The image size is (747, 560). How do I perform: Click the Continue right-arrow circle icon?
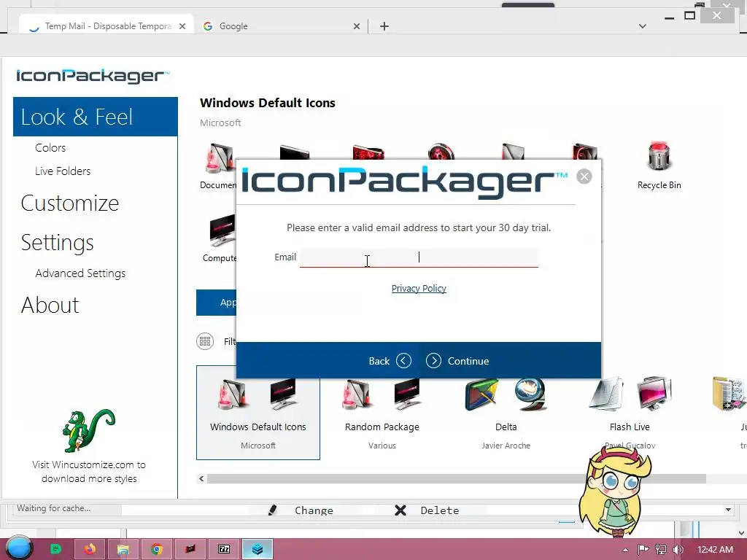point(433,361)
